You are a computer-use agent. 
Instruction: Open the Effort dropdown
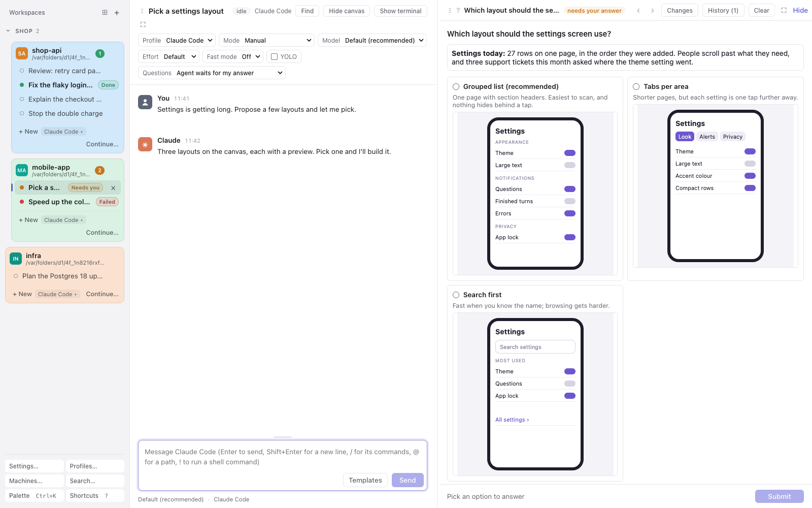168,57
